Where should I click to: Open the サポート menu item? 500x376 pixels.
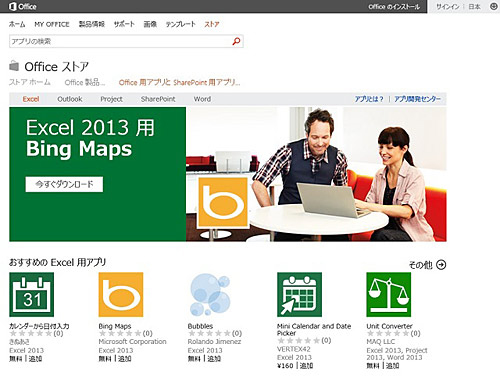tap(124, 24)
